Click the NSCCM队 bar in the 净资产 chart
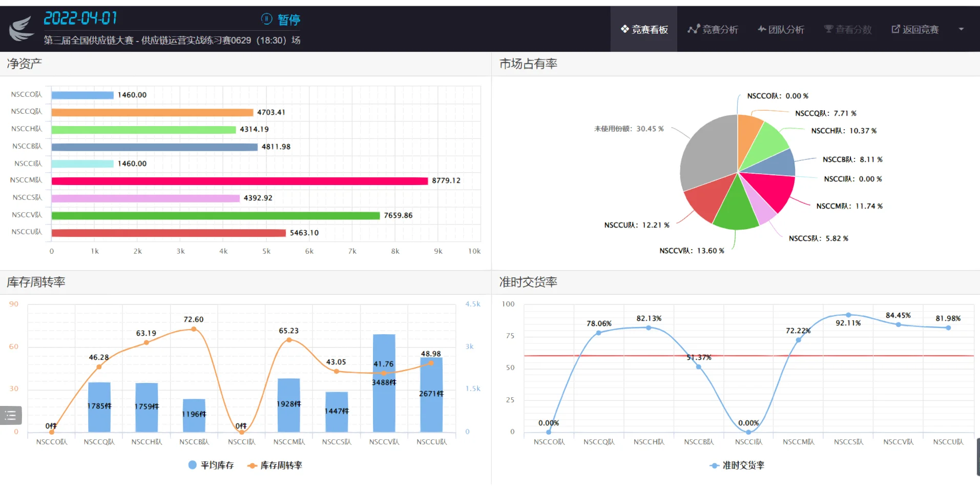 point(239,180)
